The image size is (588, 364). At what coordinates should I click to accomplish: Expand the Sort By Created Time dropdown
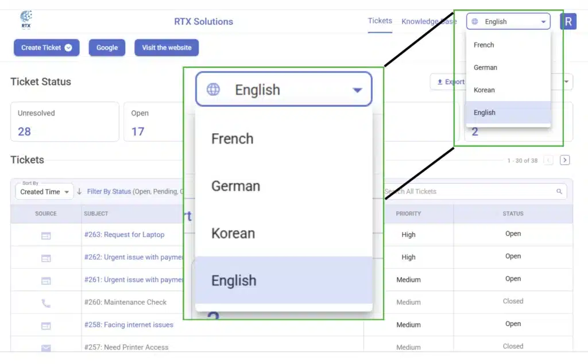tap(44, 192)
